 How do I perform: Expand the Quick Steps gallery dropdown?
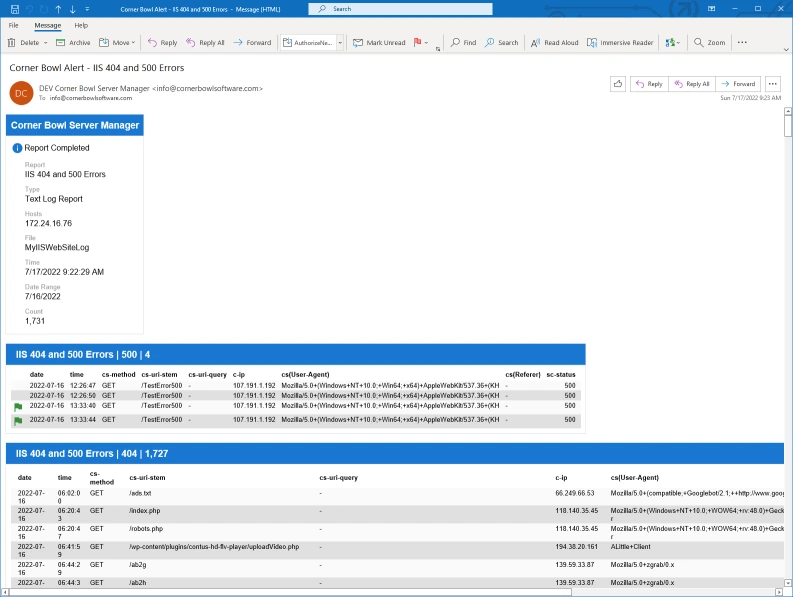click(x=340, y=42)
